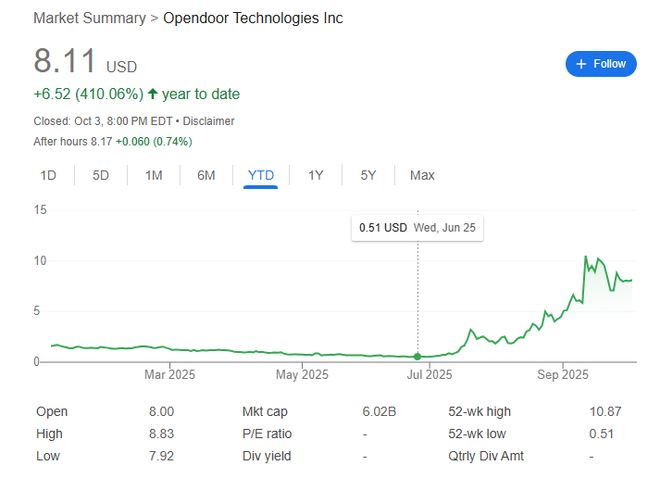660x478 pixels.
Task: Switch to the 6M range tab
Action: (x=206, y=176)
